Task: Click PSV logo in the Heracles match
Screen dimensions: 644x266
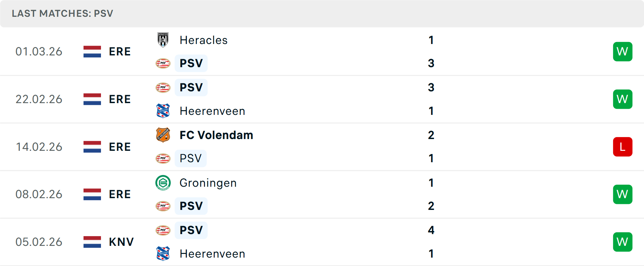Action: [163, 63]
